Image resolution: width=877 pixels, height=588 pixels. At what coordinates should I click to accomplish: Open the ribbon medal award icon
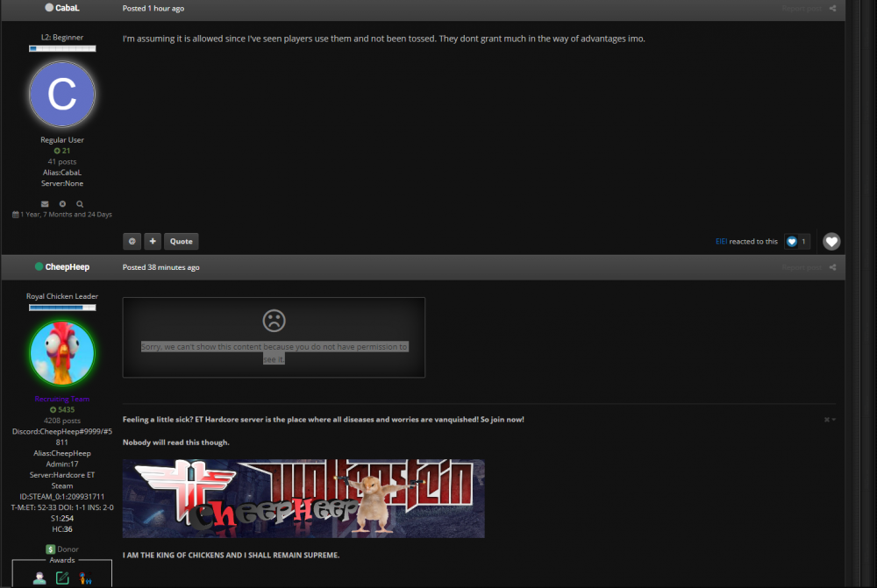pos(85,578)
